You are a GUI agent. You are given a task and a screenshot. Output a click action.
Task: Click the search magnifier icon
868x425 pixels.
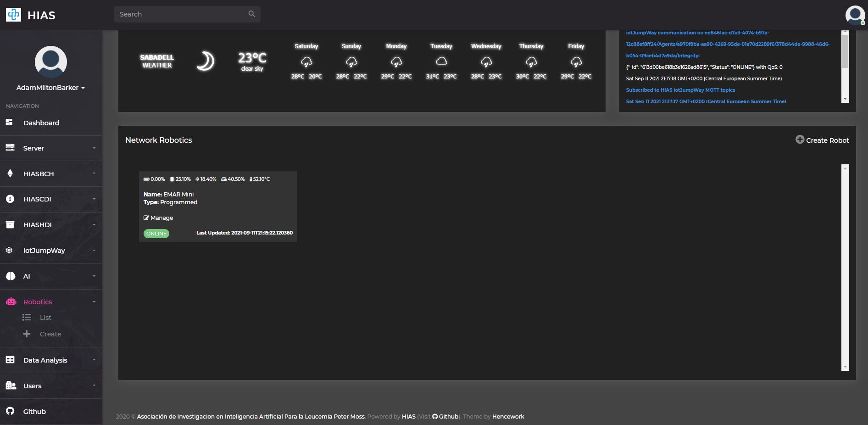[x=251, y=14]
